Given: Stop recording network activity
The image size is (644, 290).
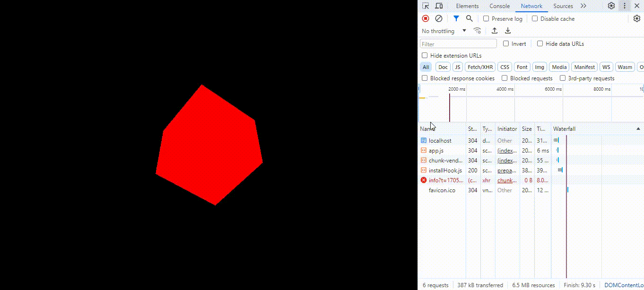Looking at the screenshot, I should click(x=425, y=18).
